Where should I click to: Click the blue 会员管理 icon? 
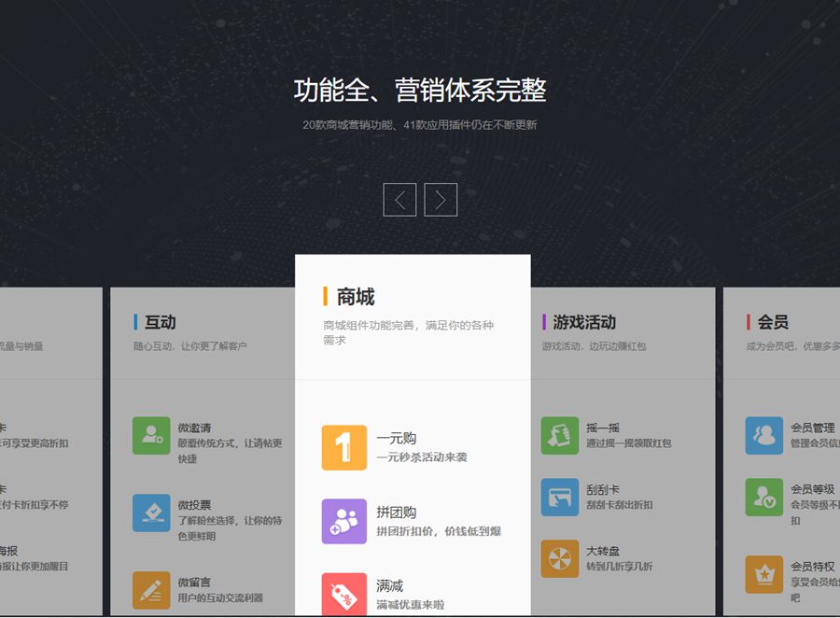point(763,435)
